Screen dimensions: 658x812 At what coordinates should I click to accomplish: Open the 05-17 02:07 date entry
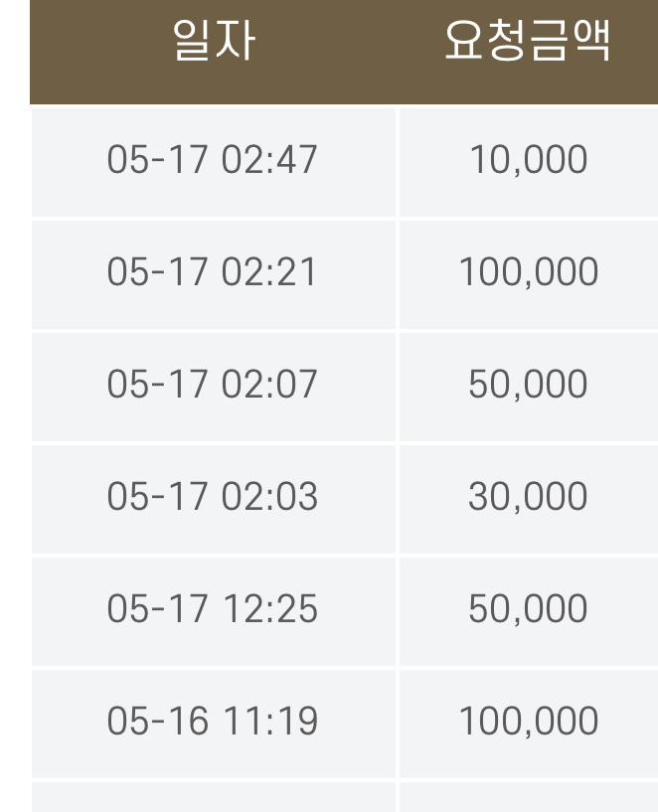tap(213, 385)
